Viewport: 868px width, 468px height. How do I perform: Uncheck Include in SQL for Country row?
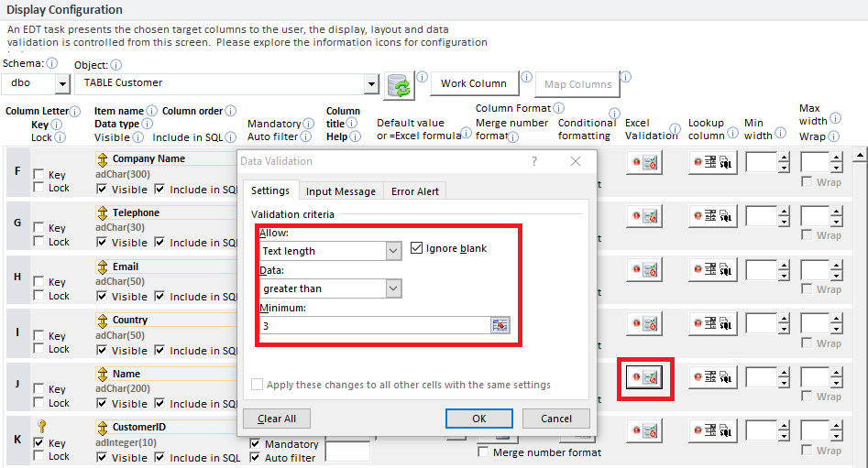159,350
